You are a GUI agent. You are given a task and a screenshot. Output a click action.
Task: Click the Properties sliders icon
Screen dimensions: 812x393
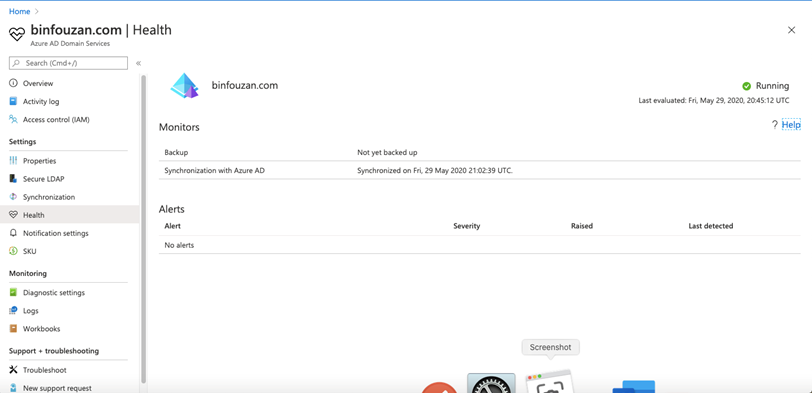pos(13,161)
